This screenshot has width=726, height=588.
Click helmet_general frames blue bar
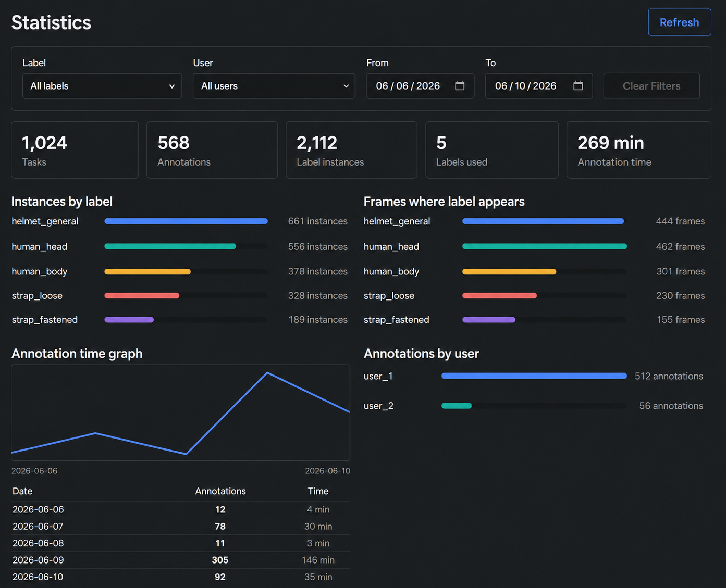(543, 221)
